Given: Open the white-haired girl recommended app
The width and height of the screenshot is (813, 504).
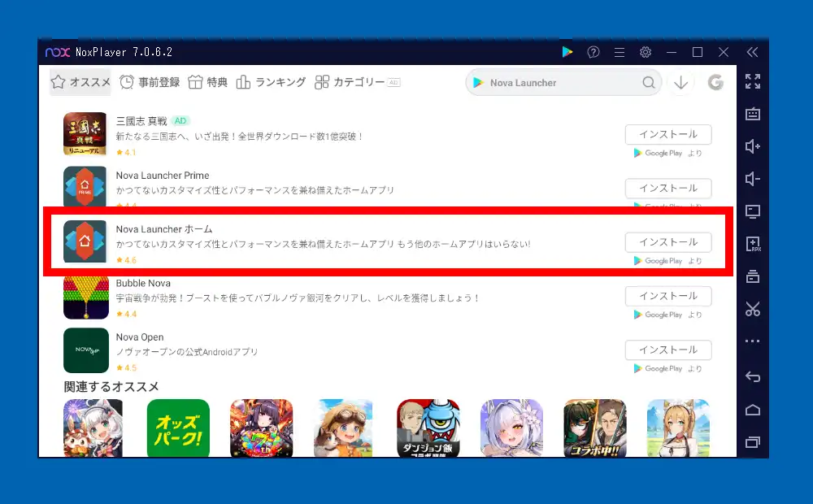Looking at the screenshot, I should [x=511, y=428].
